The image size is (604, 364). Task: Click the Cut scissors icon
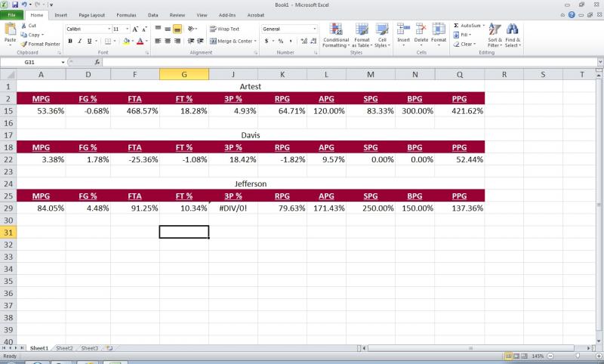click(x=24, y=26)
